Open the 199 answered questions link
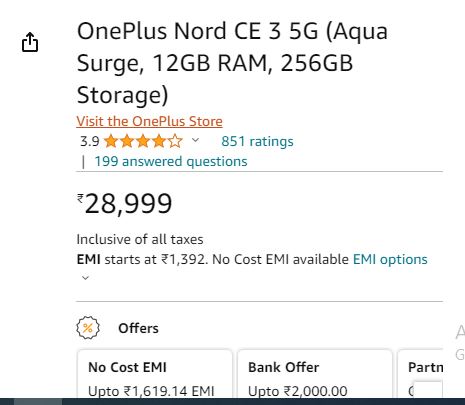The image size is (465, 405). tap(171, 161)
